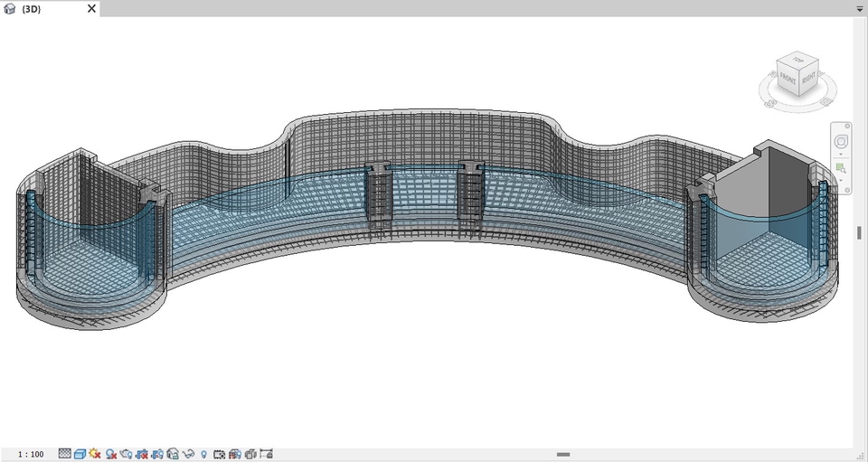Activate the Zoom in Region tool

click(841, 168)
